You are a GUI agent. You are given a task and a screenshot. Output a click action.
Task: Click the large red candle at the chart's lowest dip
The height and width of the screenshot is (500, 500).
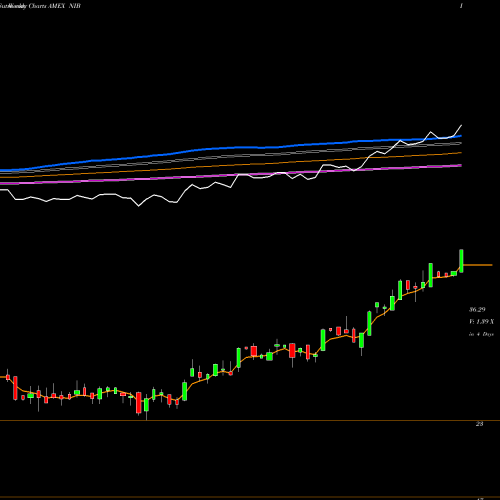point(139,403)
